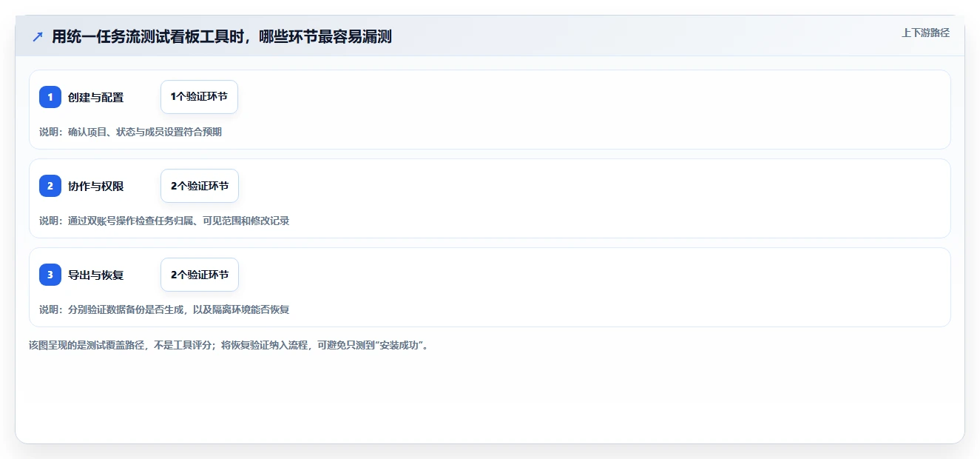Click the 创建与配置 step title
This screenshot has width=980, height=459.
tap(95, 97)
